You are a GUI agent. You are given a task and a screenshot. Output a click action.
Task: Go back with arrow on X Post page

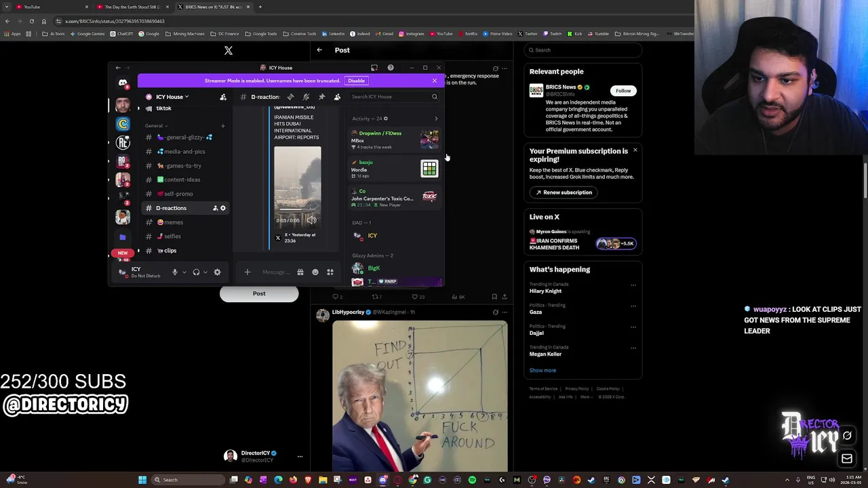tap(319, 50)
